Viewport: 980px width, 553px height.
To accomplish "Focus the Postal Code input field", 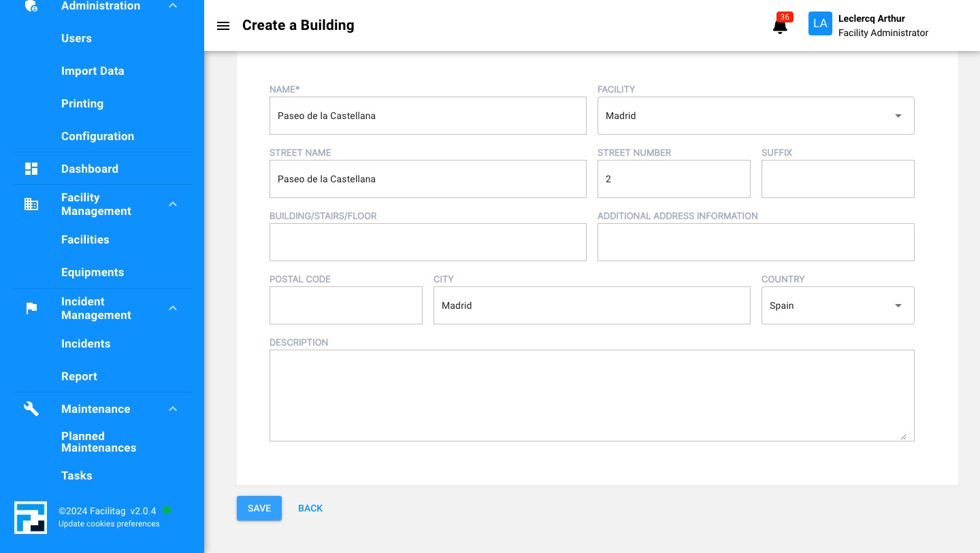I will pyautogui.click(x=346, y=305).
